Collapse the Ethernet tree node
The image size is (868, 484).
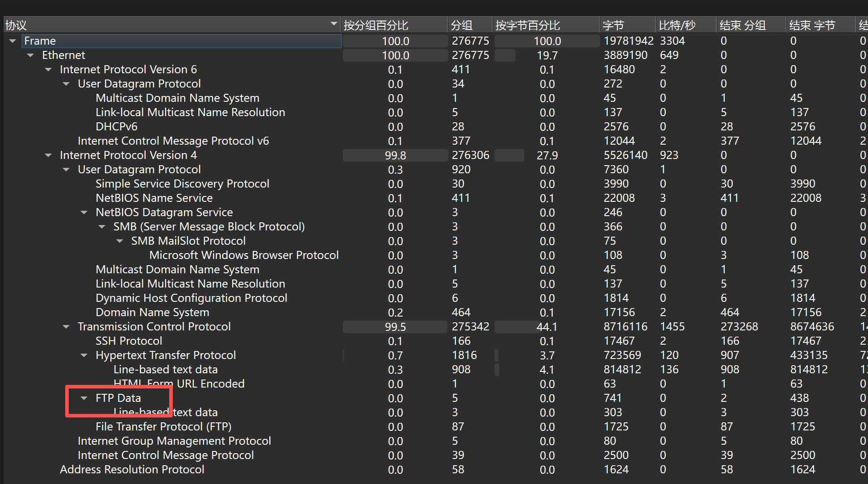coord(30,55)
